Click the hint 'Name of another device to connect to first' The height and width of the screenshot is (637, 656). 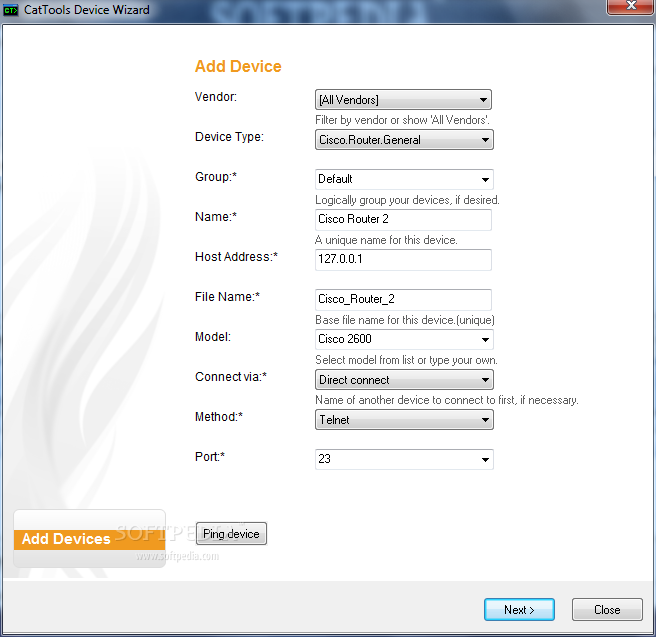tap(447, 400)
